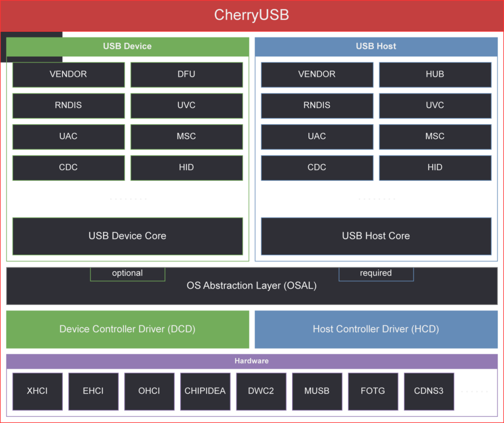Screen dimensions: 504x423
Task: Select the USB Host Core block
Action: 376,236
